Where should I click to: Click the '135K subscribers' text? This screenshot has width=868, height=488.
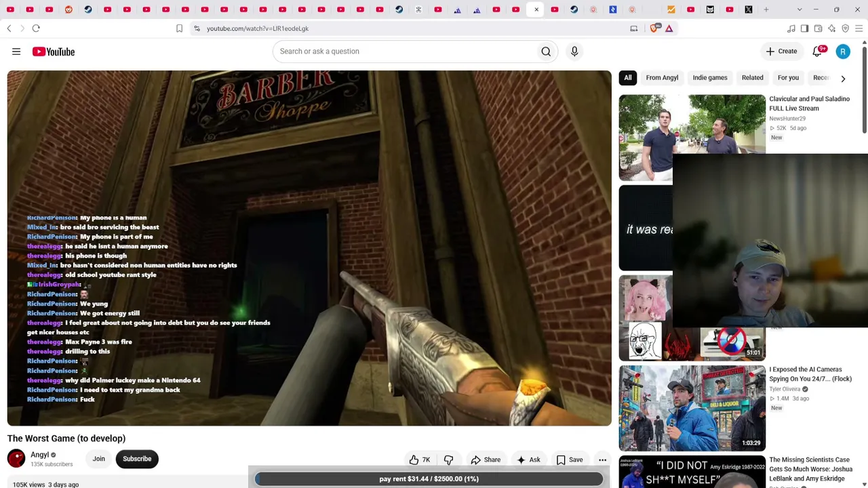[x=52, y=464]
